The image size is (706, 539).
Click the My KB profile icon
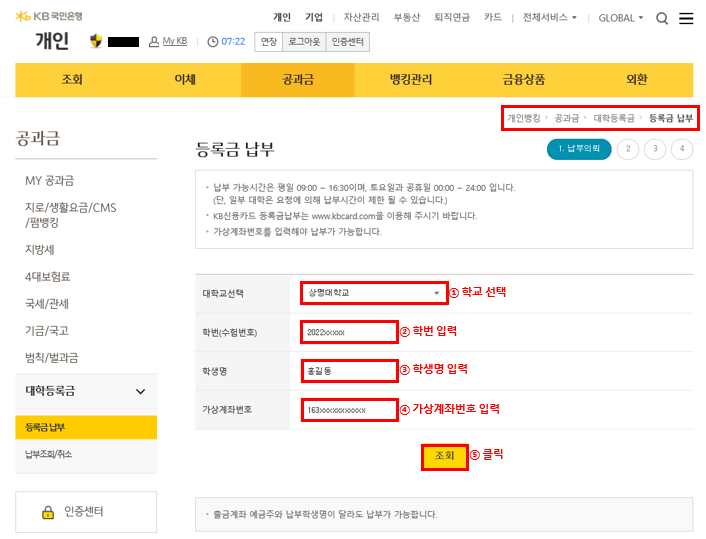click(x=153, y=41)
